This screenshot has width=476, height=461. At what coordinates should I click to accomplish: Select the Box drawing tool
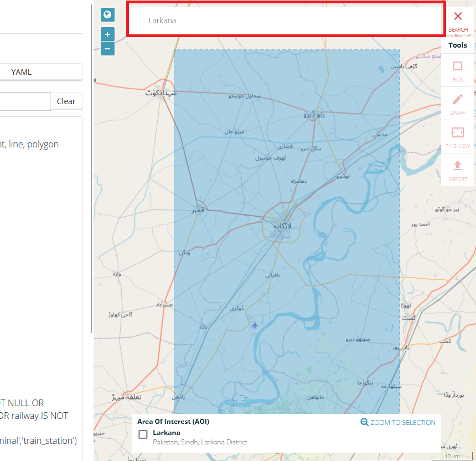tap(458, 70)
